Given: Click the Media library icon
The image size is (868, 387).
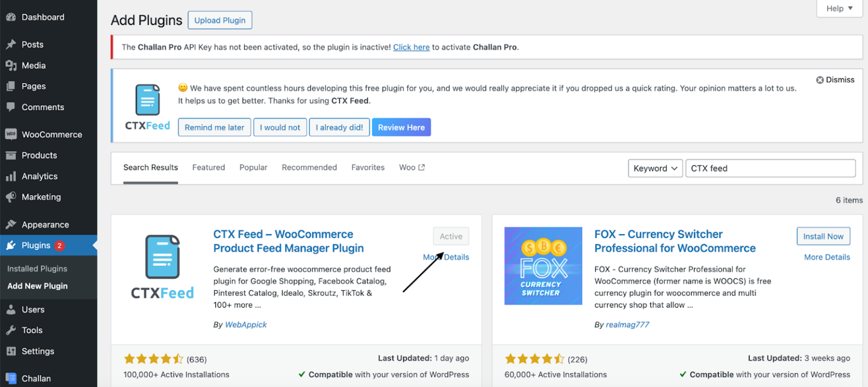Looking at the screenshot, I should 11,65.
